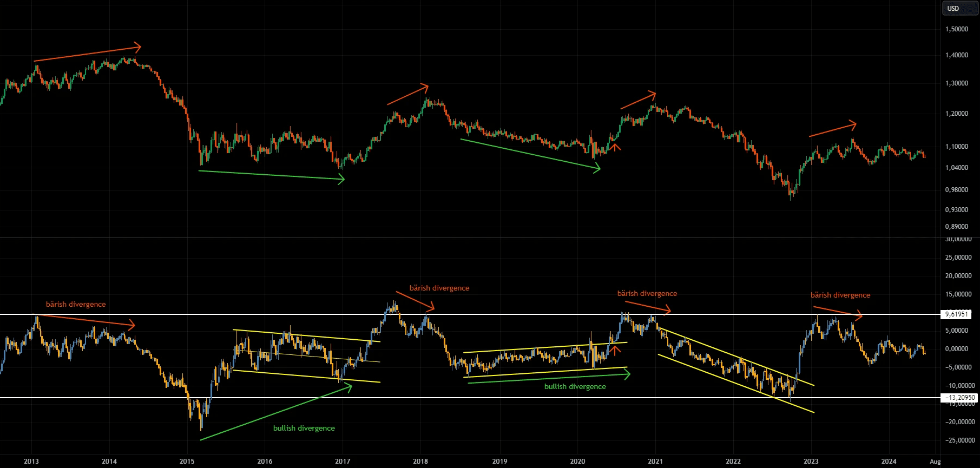Select the 0,89000 price axis value
Image resolution: width=980 pixels, height=468 pixels.
957,227
